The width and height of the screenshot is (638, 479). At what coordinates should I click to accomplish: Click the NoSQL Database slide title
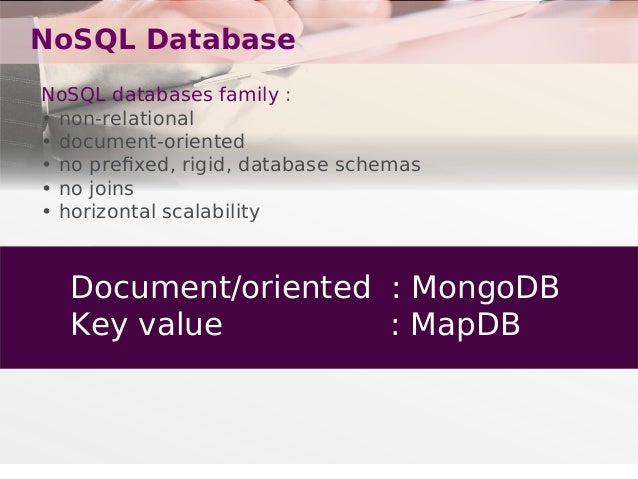click(x=163, y=39)
